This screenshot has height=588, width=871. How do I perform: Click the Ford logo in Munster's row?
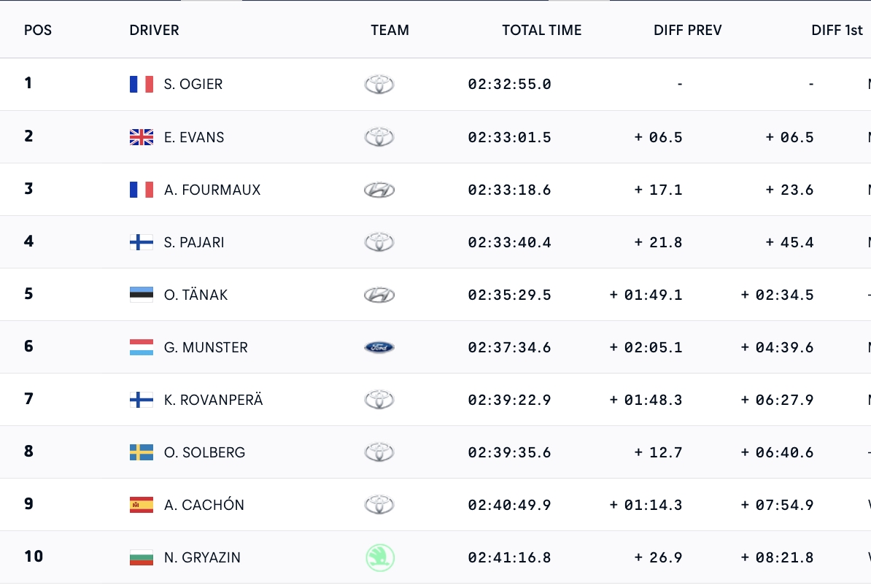[379, 347]
